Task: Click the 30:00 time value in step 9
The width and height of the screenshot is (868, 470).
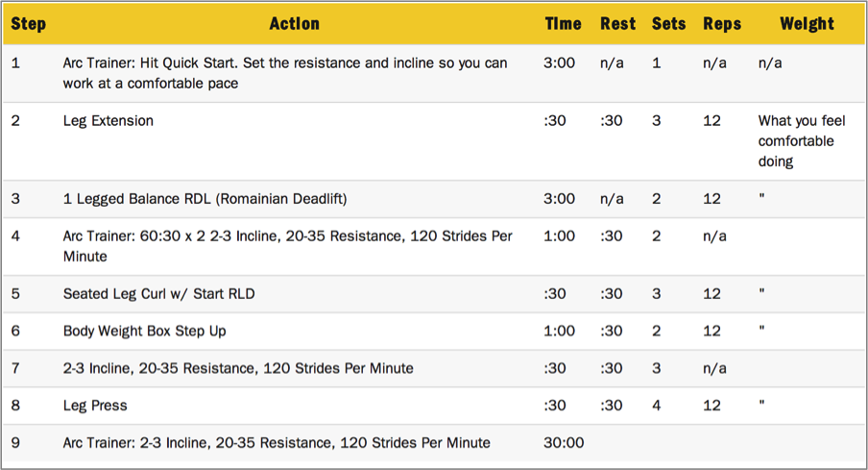Action: point(564,443)
